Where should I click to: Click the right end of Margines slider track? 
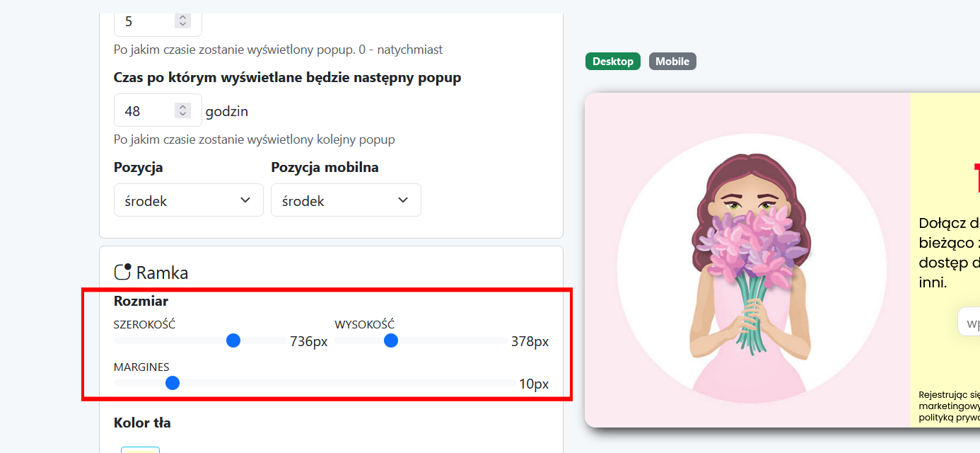(x=511, y=383)
